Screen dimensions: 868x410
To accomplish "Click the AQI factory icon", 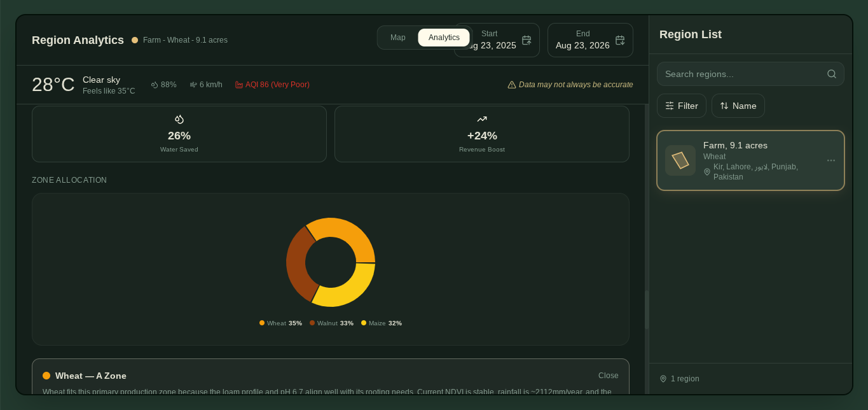I will pyautogui.click(x=239, y=85).
